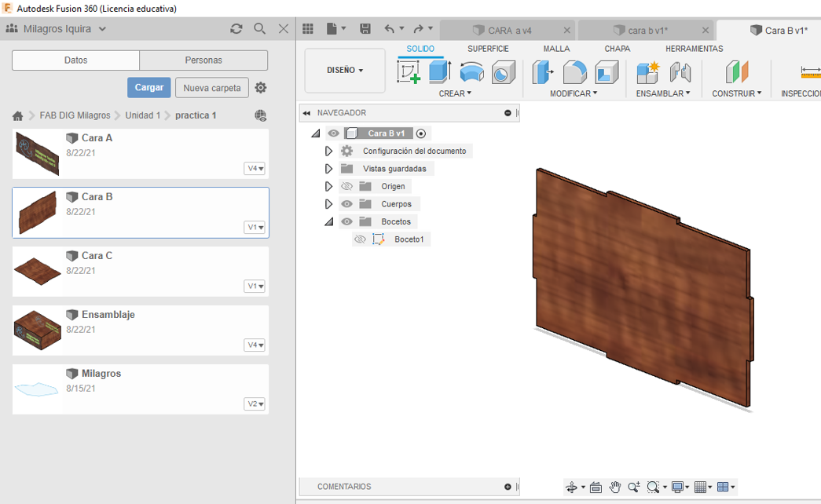Click the Nueva carpeta button

[212, 88]
